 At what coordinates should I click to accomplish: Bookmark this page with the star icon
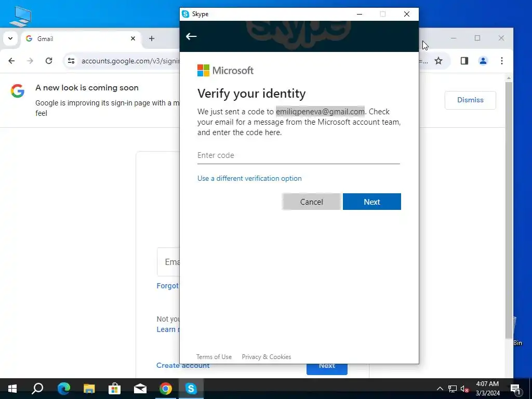(438, 61)
